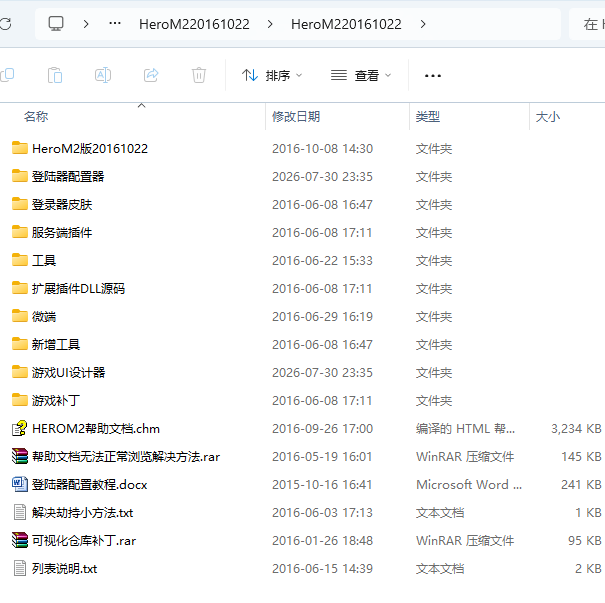
Task: Expand the chevron after the monitor icon
Action: click(x=86, y=24)
